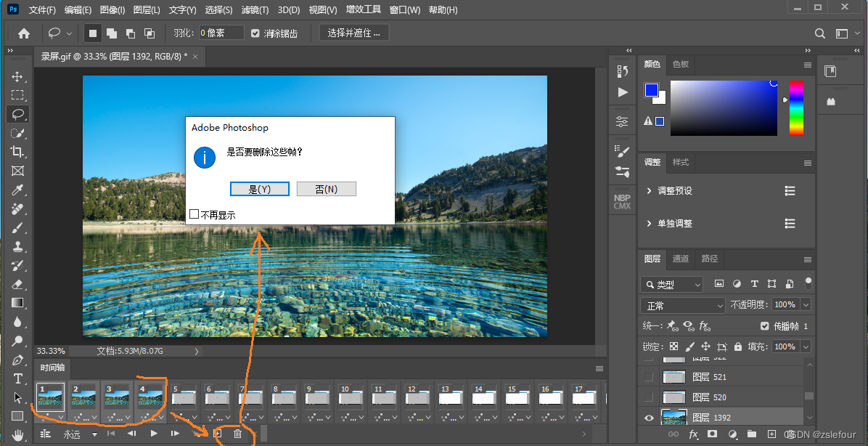Switch to the 通道 tab
The height and width of the screenshot is (446, 868).
(x=680, y=259)
